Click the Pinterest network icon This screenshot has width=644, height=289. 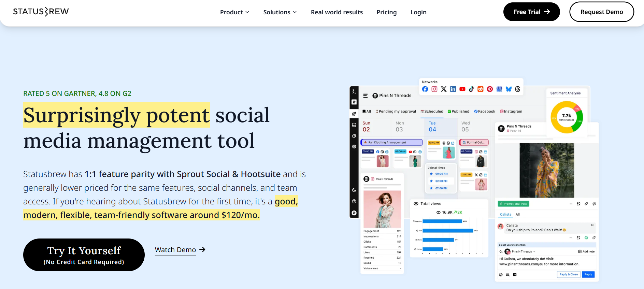point(490,89)
